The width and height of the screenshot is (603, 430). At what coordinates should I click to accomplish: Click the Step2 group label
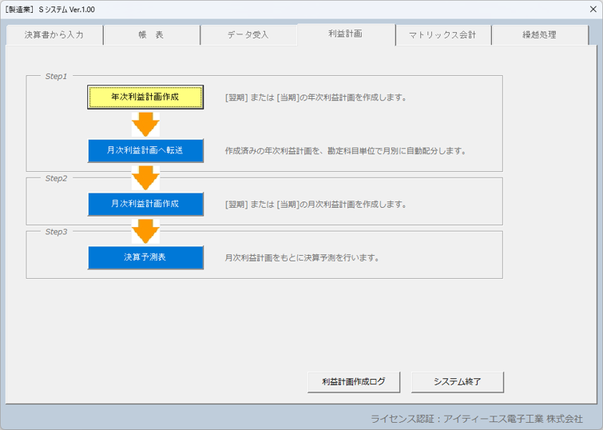[x=56, y=178]
